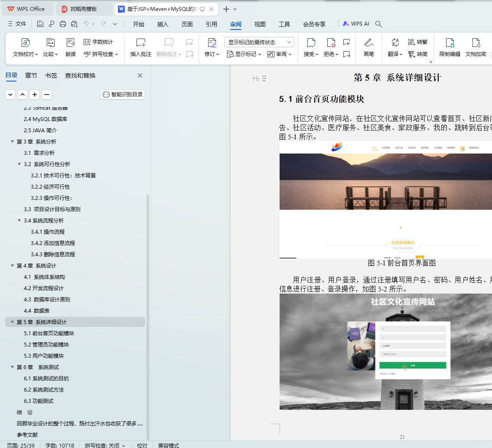
Task: Open 拼写检查 dropdown
Action: click(101, 54)
